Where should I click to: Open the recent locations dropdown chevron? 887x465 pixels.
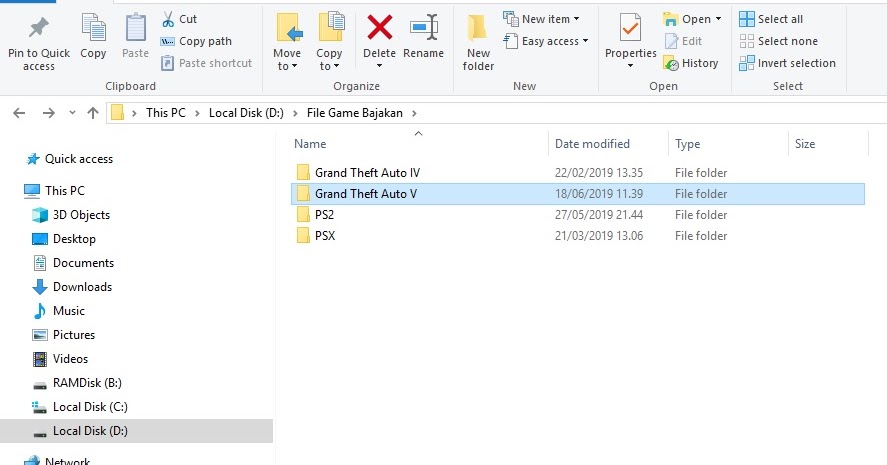click(x=72, y=113)
